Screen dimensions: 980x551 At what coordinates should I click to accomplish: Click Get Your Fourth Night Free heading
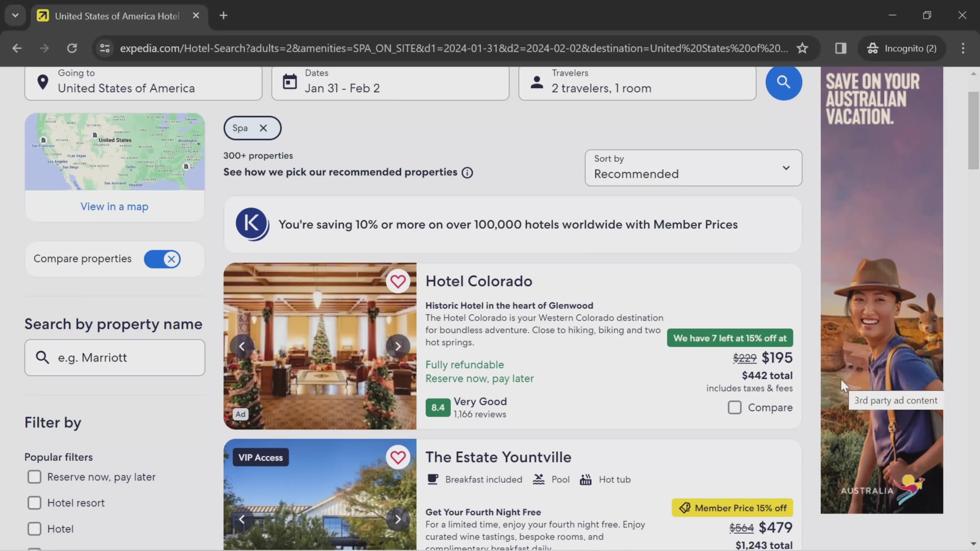[x=483, y=512]
